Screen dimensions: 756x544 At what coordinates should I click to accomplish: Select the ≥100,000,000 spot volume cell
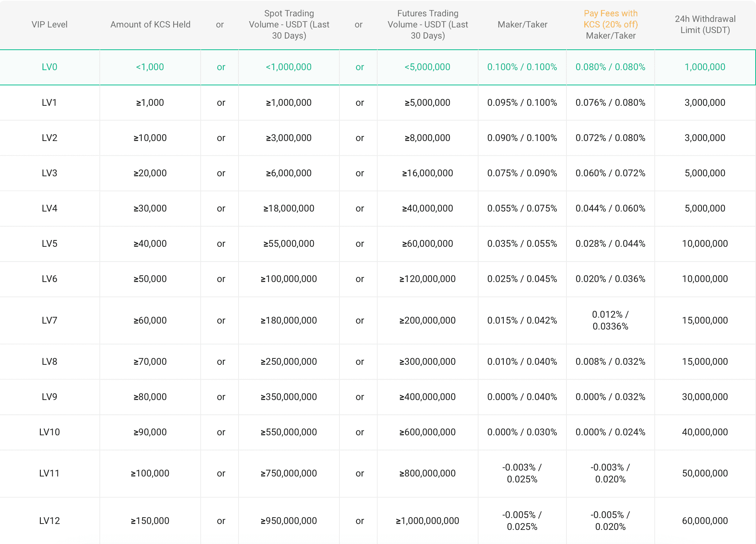[x=289, y=279]
